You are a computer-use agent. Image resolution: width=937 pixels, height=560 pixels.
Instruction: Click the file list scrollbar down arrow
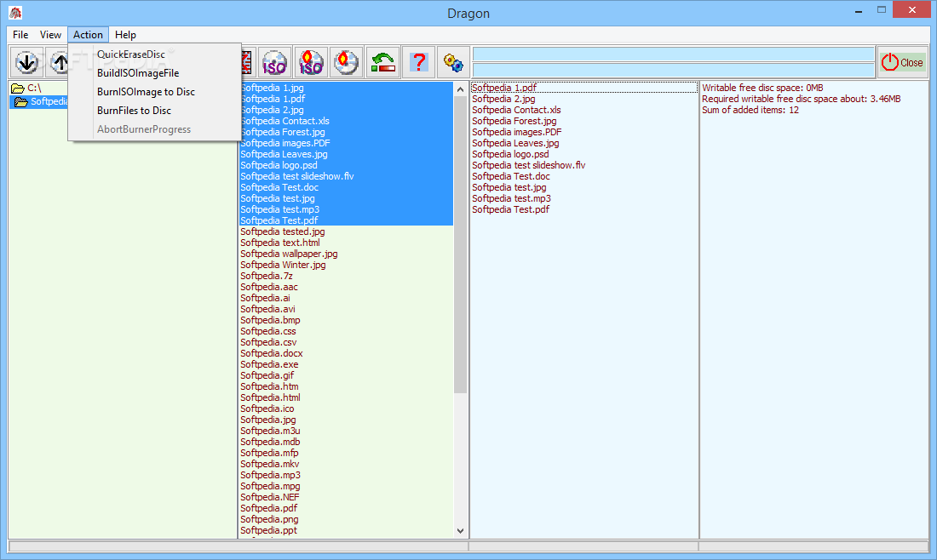pos(460,531)
